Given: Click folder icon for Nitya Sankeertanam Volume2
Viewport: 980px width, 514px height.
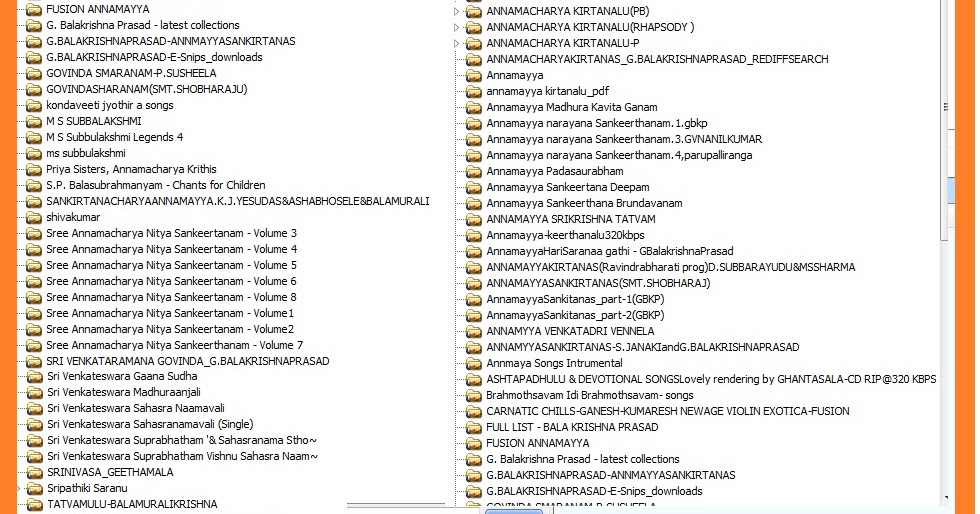Looking at the screenshot, I should tap(34, 330).
